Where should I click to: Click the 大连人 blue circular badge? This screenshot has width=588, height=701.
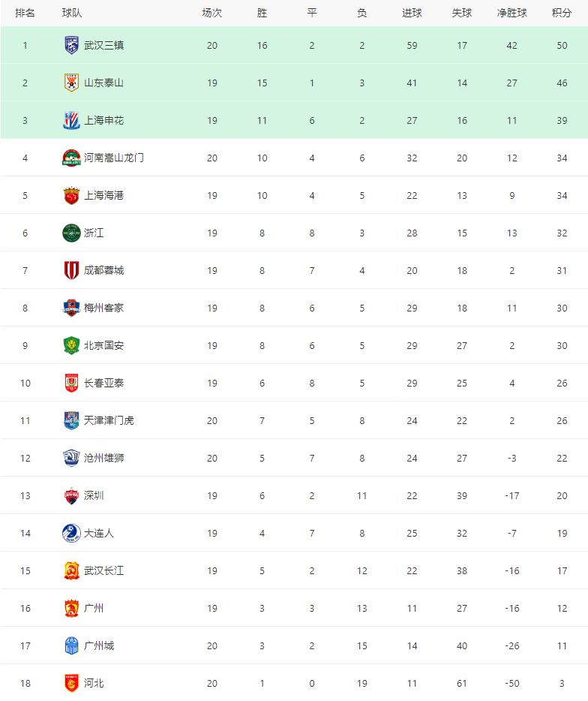click(x=71, y=533)
